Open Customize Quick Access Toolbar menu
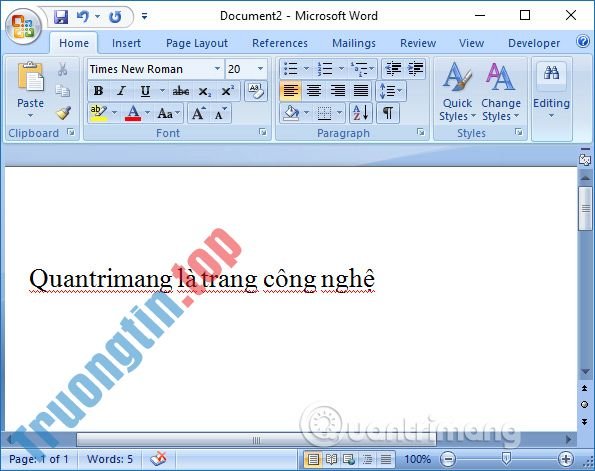Viewport: 595px width, 471px height. pyautogui.click(x=144, y=16)
